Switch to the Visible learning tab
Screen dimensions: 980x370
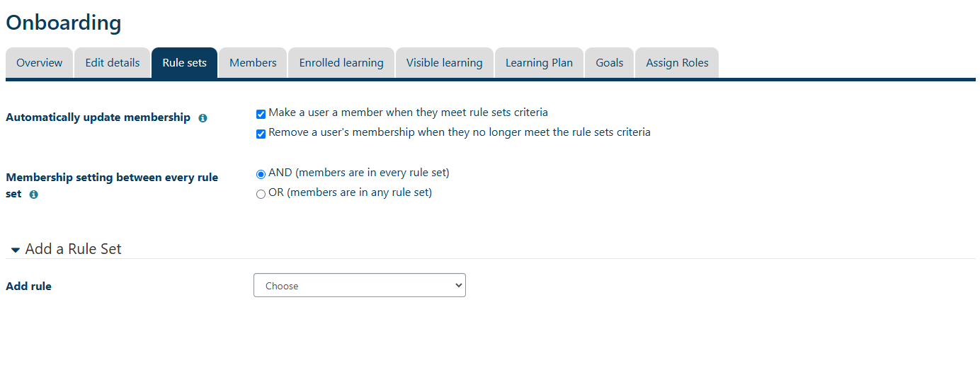(x=444, y=63)
